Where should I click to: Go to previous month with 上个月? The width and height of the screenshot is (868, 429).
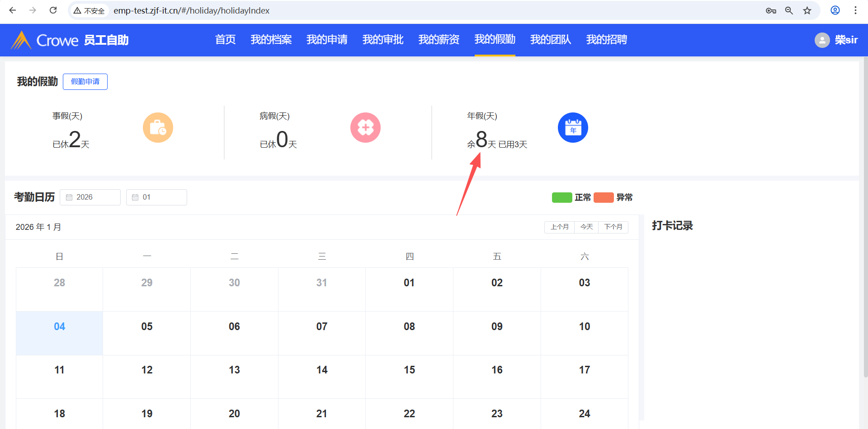tap(559, 227)
